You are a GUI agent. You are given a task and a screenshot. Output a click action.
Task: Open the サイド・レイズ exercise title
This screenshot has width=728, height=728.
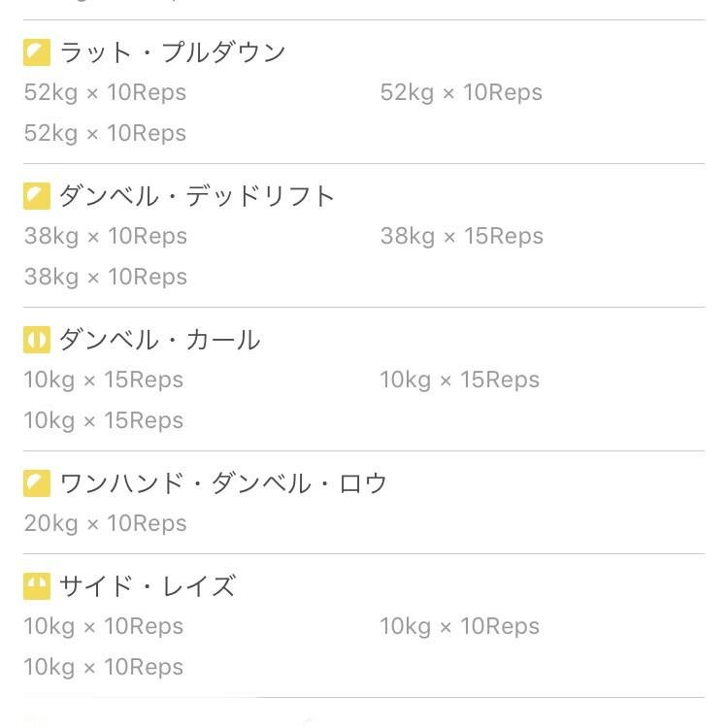148,586
